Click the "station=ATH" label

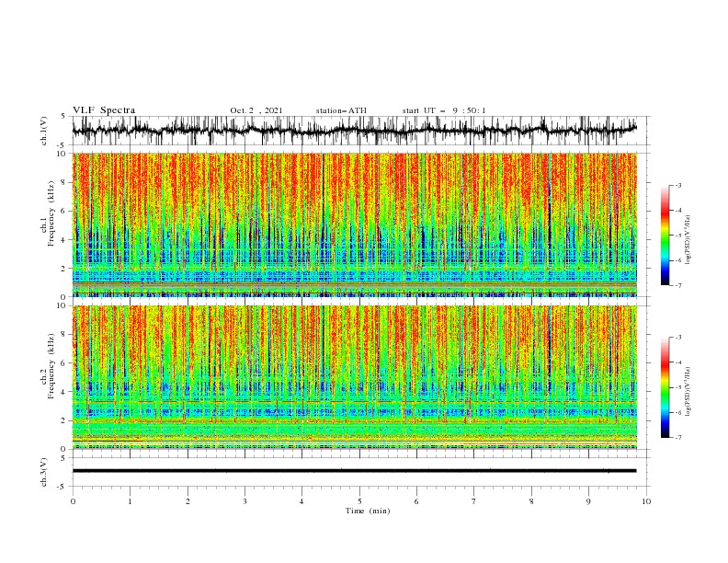coord(341,110)
